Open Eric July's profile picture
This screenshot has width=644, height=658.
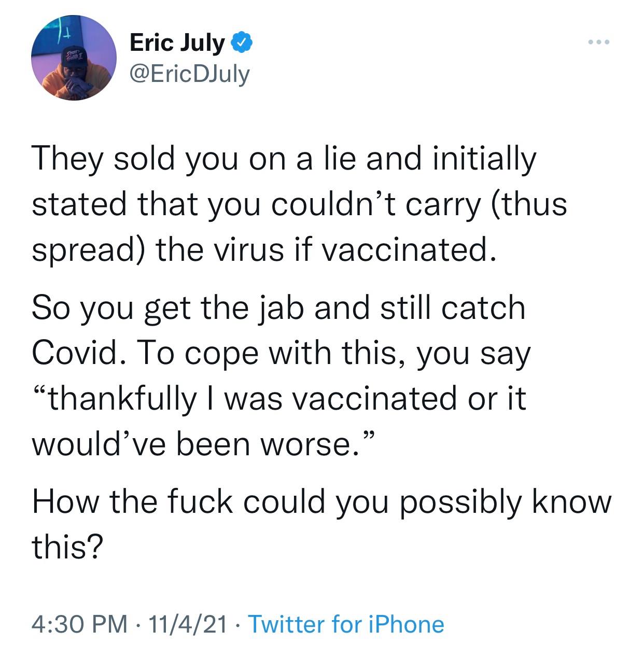(x=74, y=58)
